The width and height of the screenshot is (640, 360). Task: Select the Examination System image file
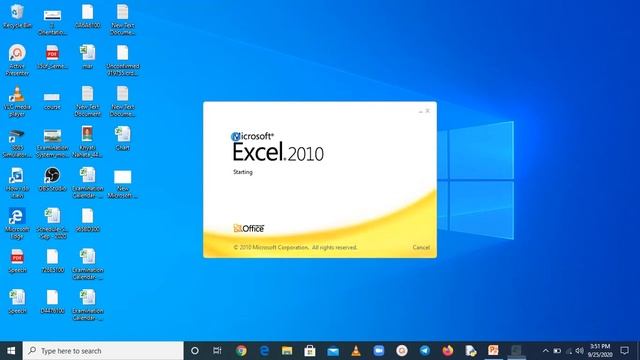(52, 143)
